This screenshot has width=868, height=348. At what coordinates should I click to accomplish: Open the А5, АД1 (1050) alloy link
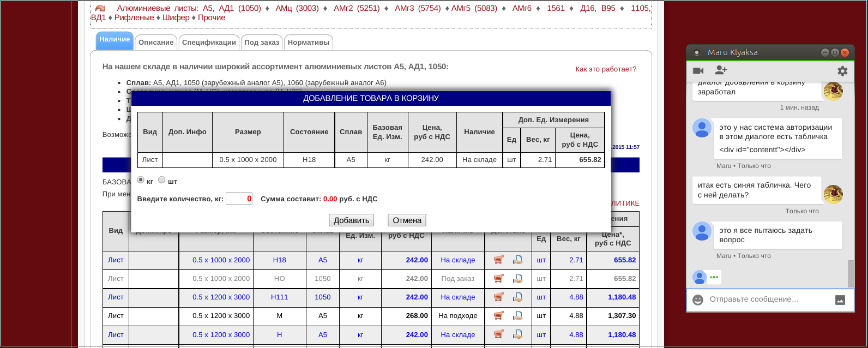point(232,8)
